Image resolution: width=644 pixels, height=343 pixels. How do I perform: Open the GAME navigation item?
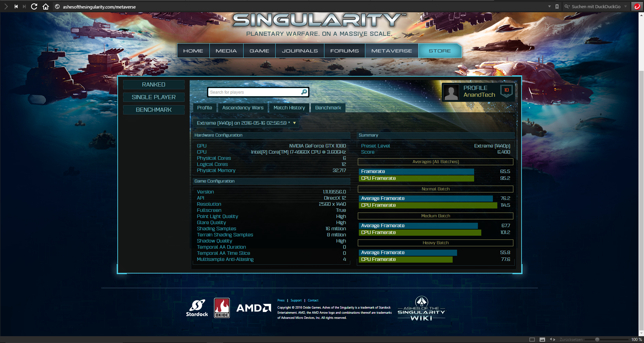pyautogui.click(x=259, y=51)
